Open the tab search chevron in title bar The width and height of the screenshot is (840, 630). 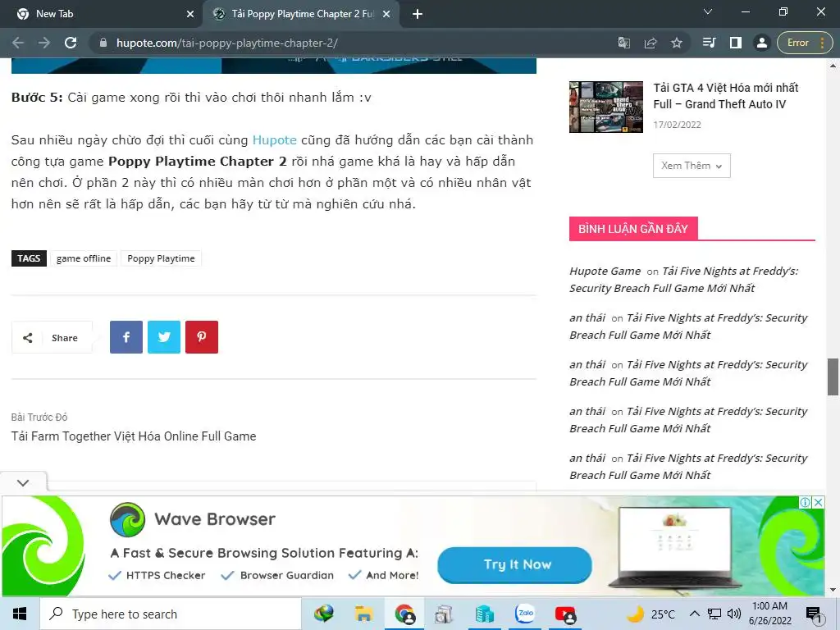coord(708,11)
